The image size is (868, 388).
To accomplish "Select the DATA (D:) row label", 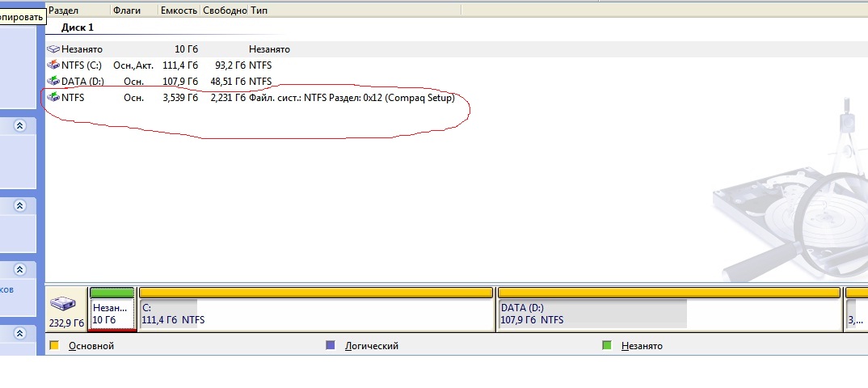I will click(x=82, y=82).
